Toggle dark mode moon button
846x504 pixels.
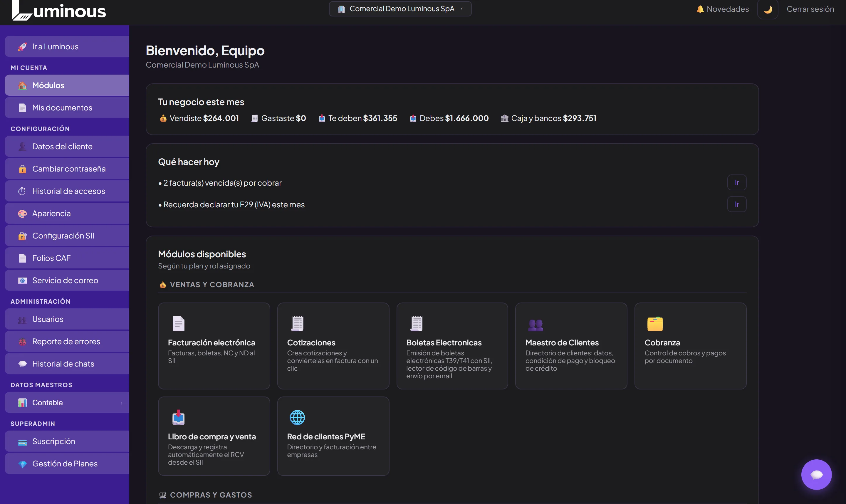(x=768, y=9)
